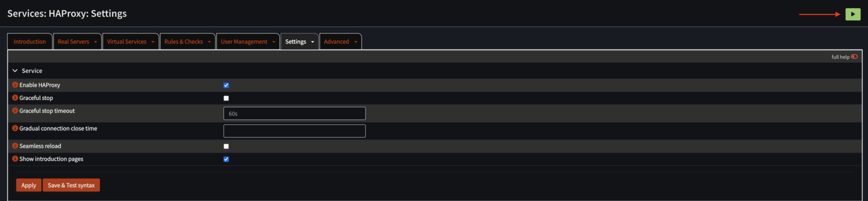Check the Seamless reload option
The width and height of the screenshot is (868, 201).
click(226, 146)
